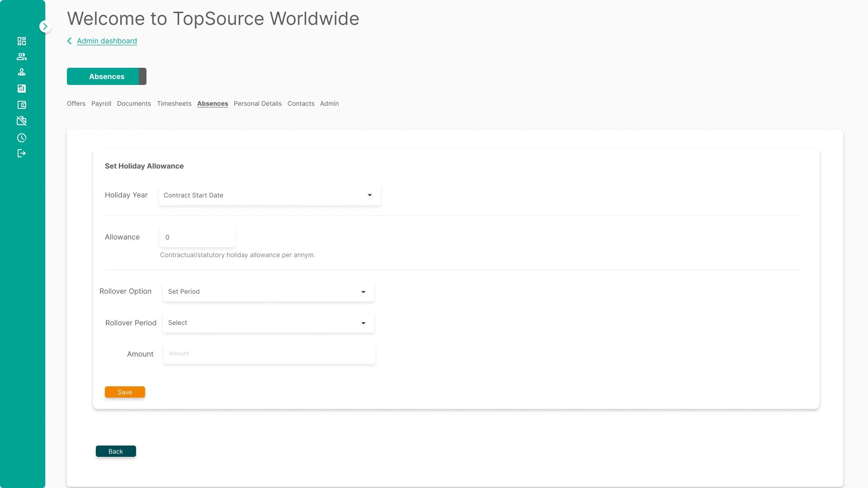This screenshot has height=488, width=868.
Task: Switch to the Payroll tab
Action: pos(101,103)
